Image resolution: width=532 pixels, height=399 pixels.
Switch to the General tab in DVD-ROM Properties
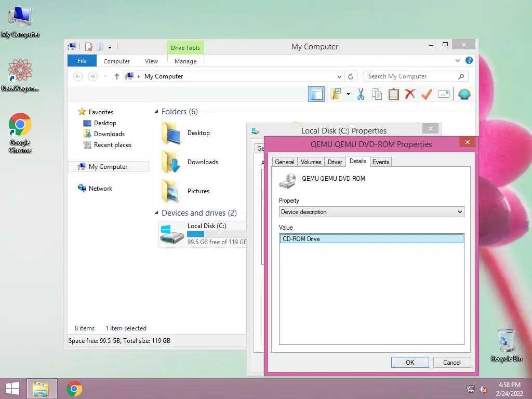click(x=284, y=162)
